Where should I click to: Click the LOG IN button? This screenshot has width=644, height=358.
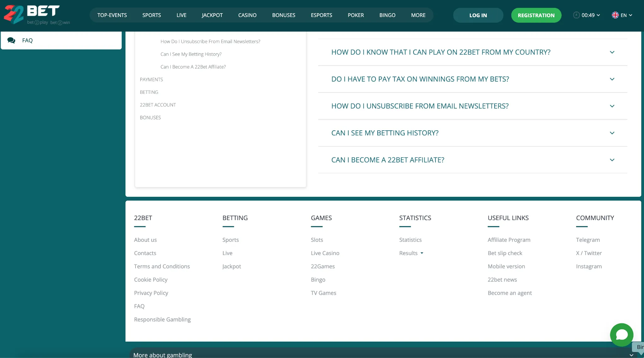tap(478, 15)
